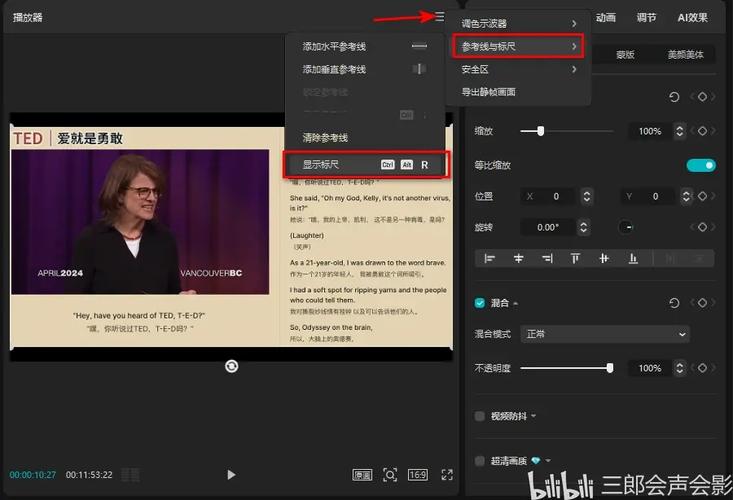Adjust the Y position stepper
The width and height of the screenshot is (733, 500).
click(x=686, y=196)
